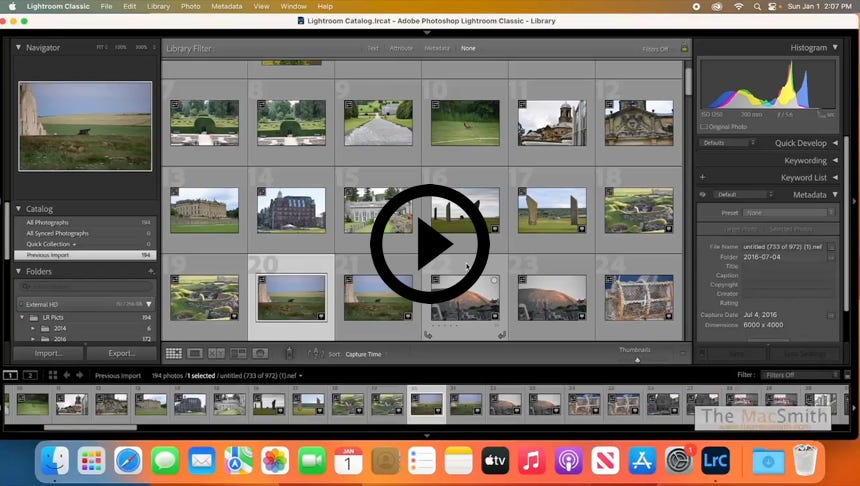Select Attribute tab in Library Filter
The height and width of the screenshot is (486, 860).
tap(401, 48)
